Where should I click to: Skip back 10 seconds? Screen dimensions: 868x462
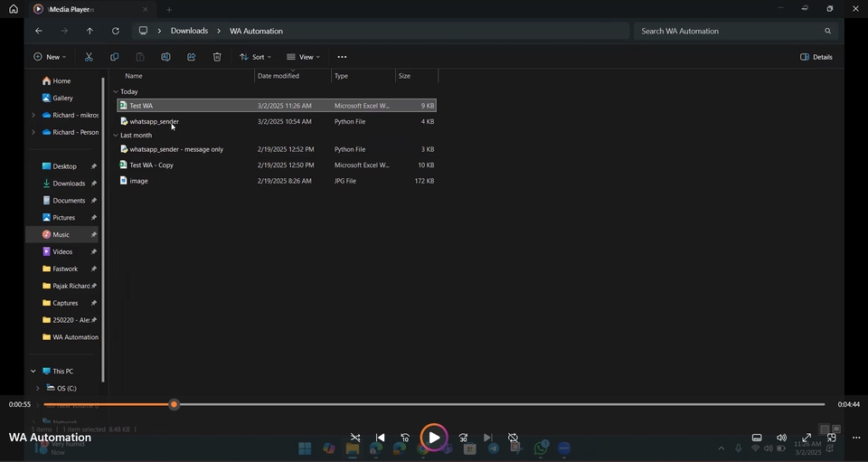point(405,438)
